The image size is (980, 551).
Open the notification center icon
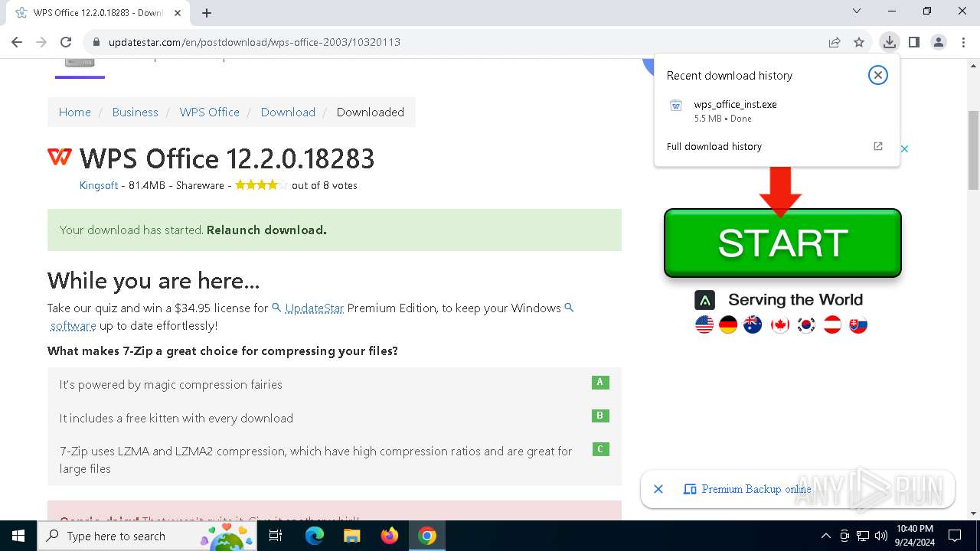(x=955, y=536)
